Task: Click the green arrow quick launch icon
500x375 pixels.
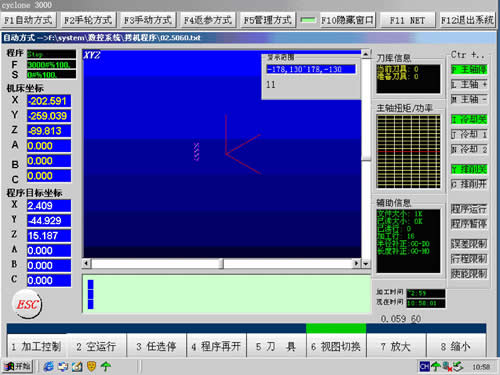Action: pos(106,367)
